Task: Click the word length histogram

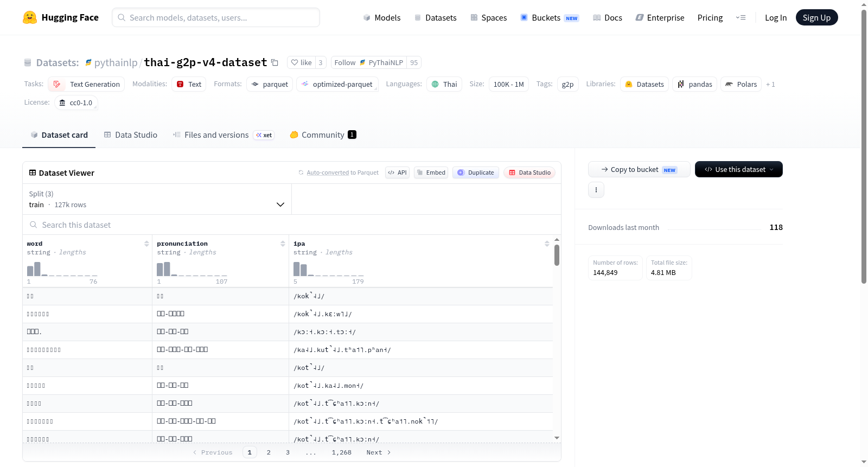Action: (62, 269)
